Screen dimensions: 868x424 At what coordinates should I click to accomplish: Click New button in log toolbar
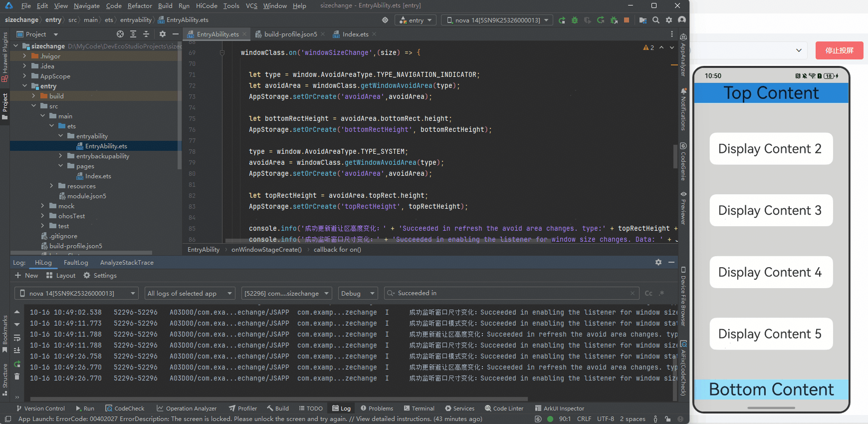click(26, 275)
